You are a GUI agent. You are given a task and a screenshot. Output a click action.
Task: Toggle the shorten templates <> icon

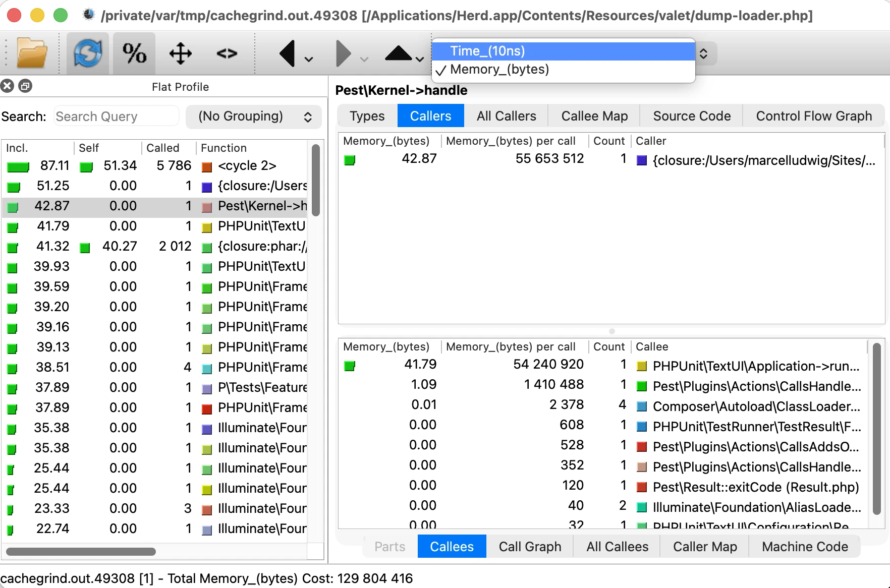[x=227, y=53]
